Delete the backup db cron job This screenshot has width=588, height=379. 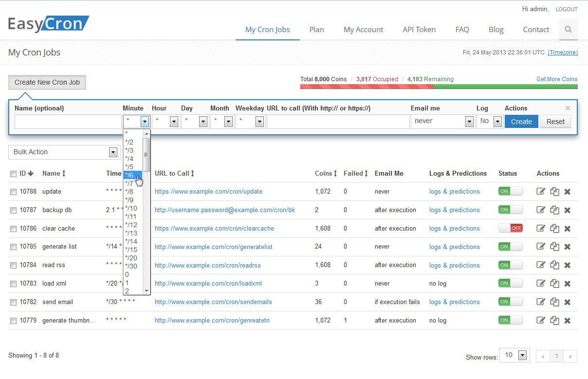[x=567, y=210]
